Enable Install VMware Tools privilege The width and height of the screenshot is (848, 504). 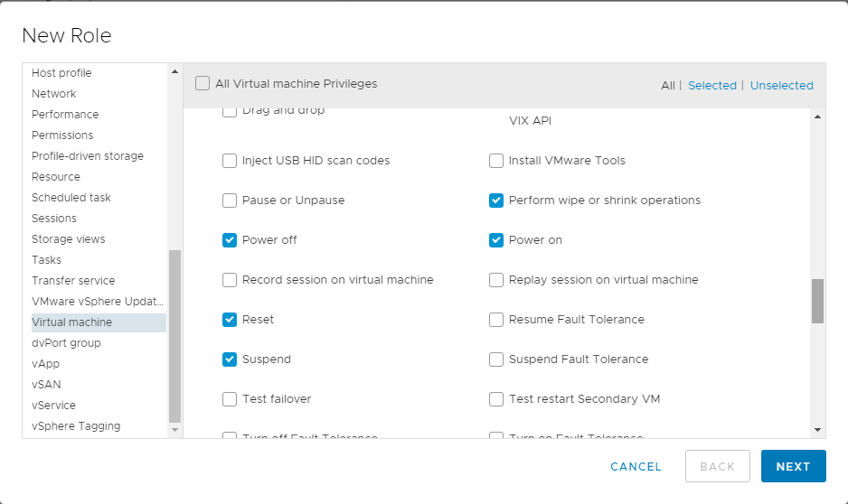pyautogui.click(x=496, y=161)
